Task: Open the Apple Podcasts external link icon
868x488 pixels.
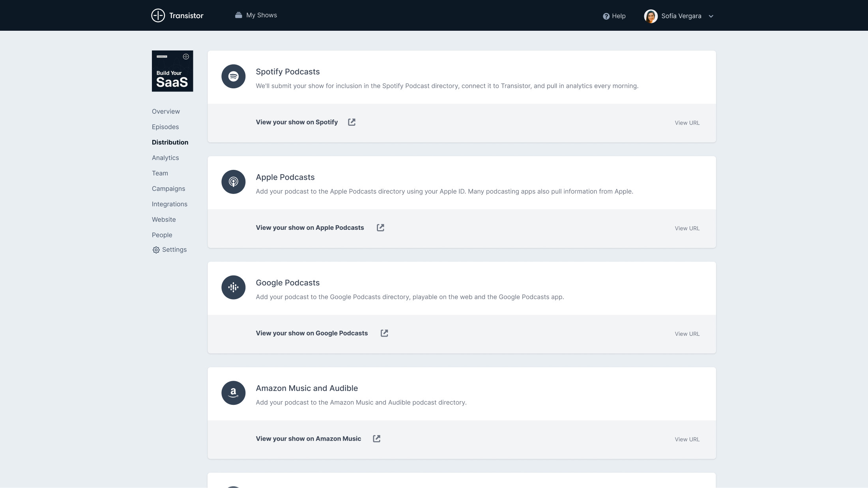Action: coord(380,228)
